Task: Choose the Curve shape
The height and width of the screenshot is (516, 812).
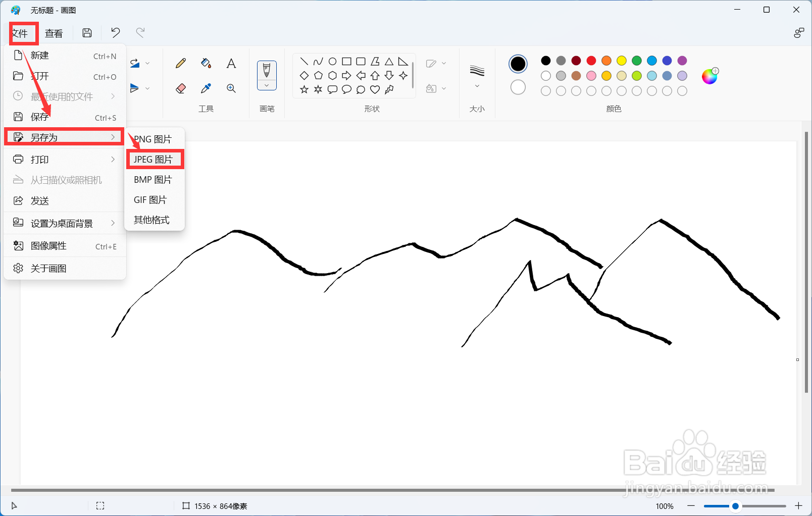Action: (318, 62)
